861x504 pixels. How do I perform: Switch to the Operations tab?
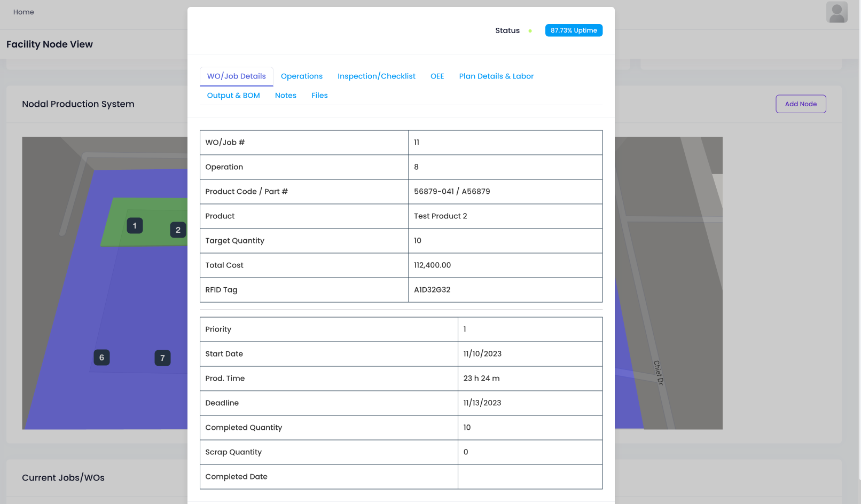[301, 76]
